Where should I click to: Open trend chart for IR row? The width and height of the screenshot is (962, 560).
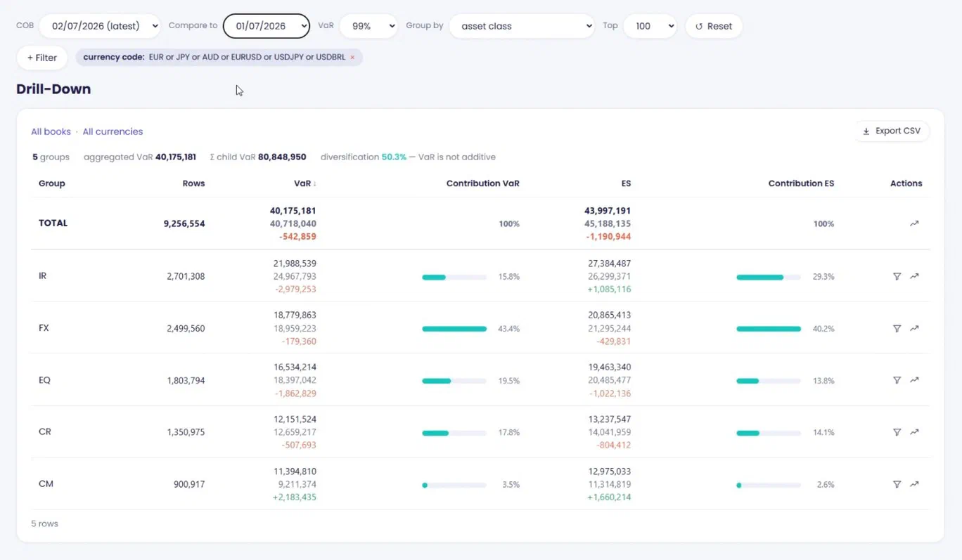(x=914, y=276)
